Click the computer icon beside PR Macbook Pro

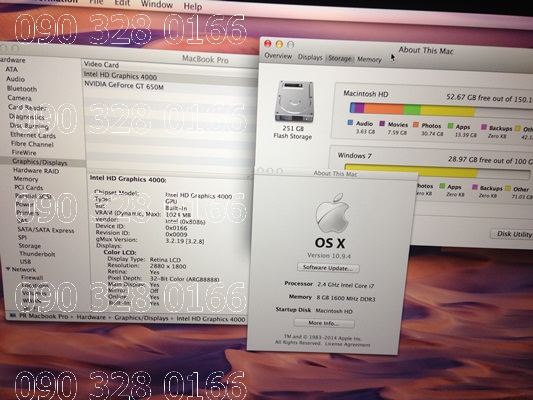coord(13,316)
